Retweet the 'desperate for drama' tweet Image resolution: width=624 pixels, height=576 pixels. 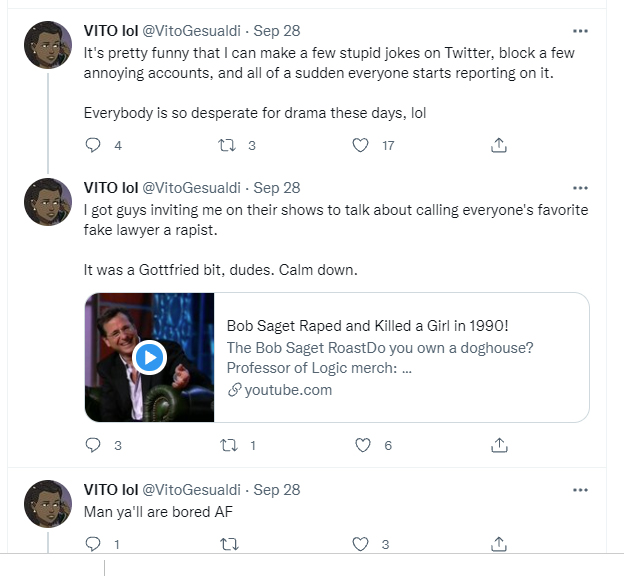pos(227,145)
